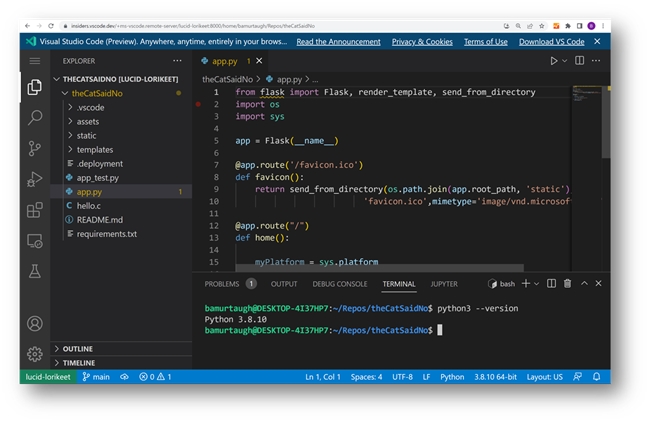Viewport: 650px width, 423px height.
Task: Click the editor vertical scrollbar
Action: pyautogui.click(x=606, y=122)
